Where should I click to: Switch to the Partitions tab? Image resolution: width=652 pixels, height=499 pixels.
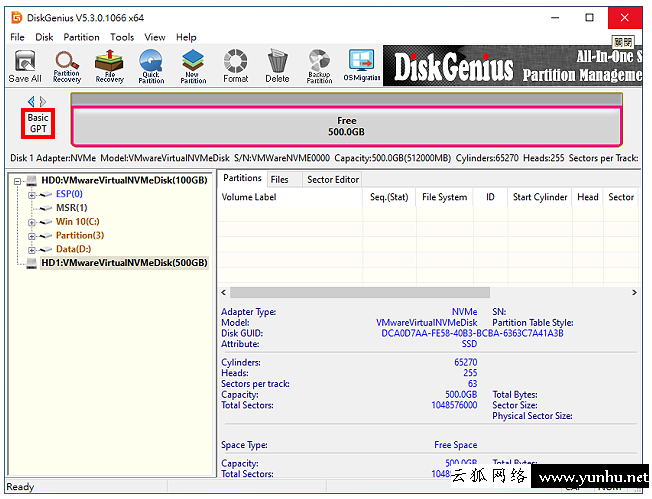point(242,178)
